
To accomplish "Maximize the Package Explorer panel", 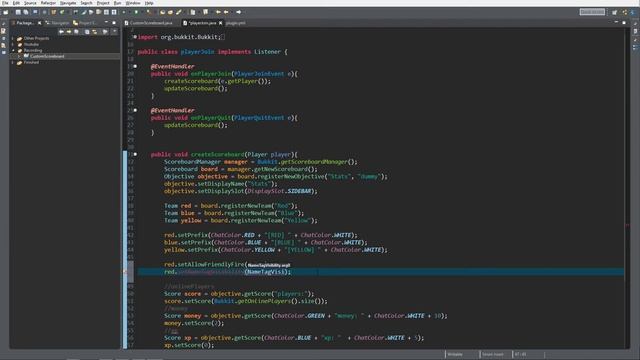I will (x=114, y=22).
